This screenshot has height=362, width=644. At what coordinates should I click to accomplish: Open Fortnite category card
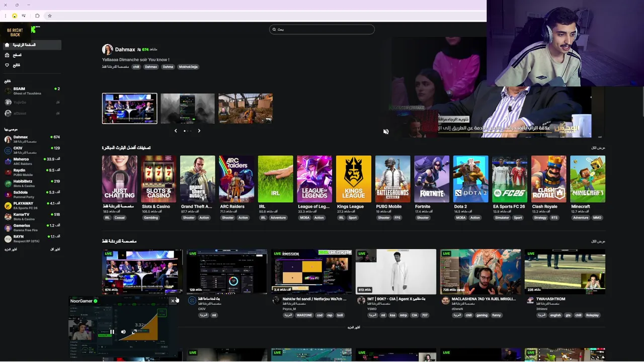pos(432,179)
